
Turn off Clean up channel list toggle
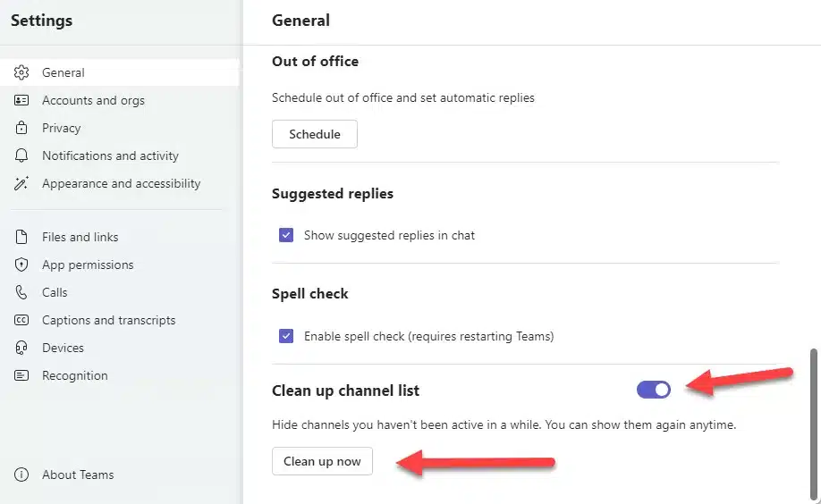click(x=654, y=390)
